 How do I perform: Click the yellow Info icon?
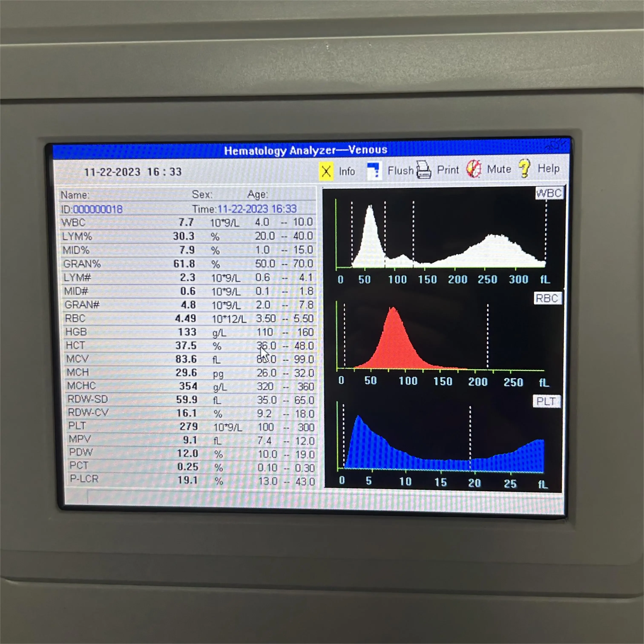[326, 171]
